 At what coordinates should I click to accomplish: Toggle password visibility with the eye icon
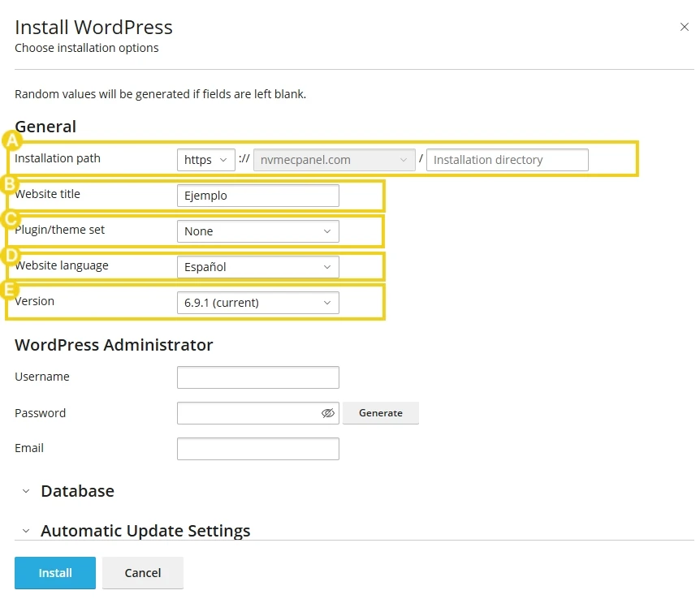click(328, 413)
